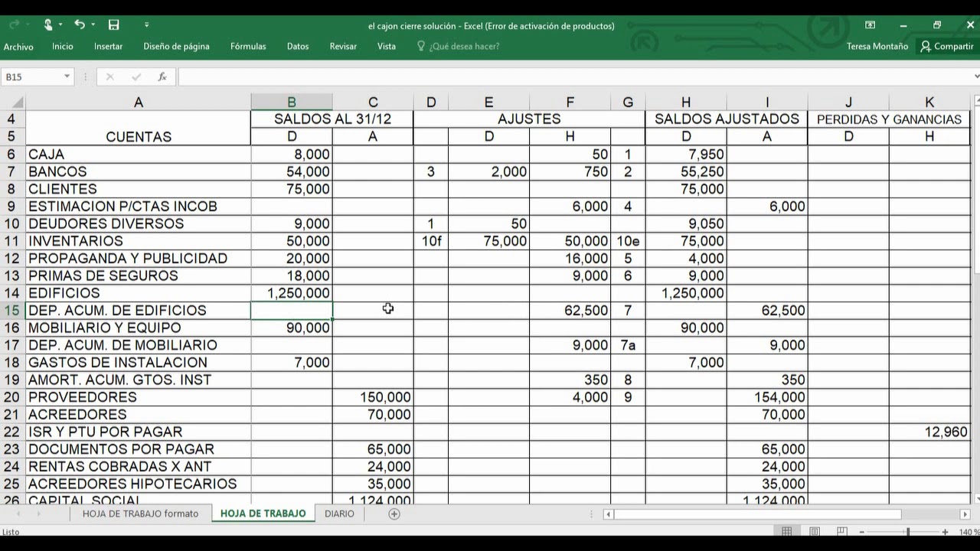Select cell DEP. ACUM. DE EDIFICIOS
980x551 pixels.
click(138, 311)
